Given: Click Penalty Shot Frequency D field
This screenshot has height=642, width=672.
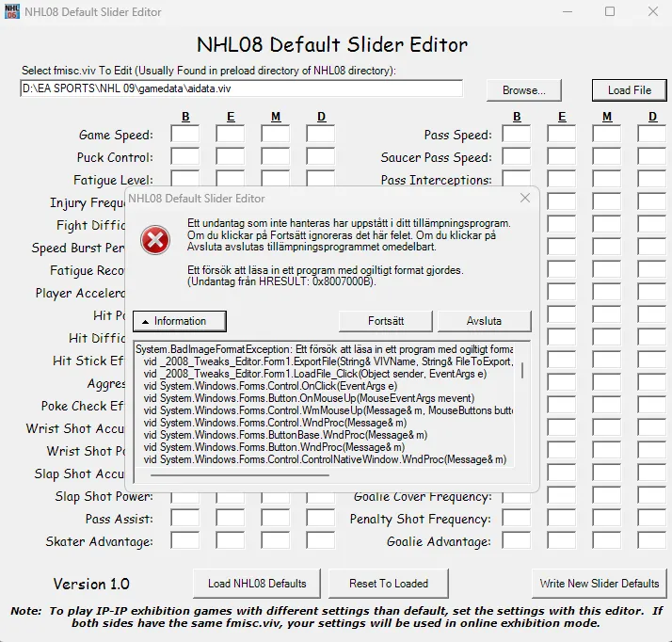Looking at the screenshot, I should click(x=652, y=518).
